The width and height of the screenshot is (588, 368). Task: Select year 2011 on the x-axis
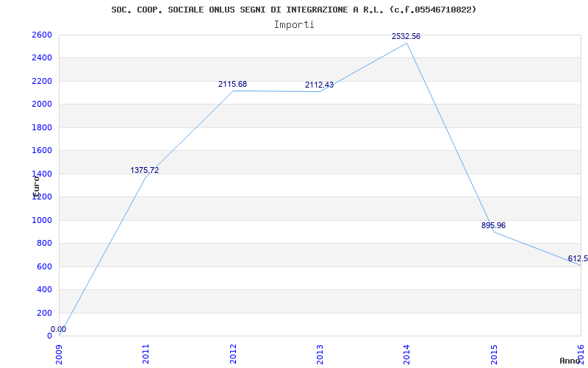[x=146, y=353]
